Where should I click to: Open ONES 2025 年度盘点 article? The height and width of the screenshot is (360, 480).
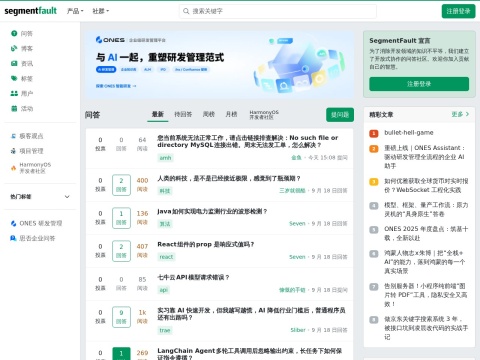426,233
